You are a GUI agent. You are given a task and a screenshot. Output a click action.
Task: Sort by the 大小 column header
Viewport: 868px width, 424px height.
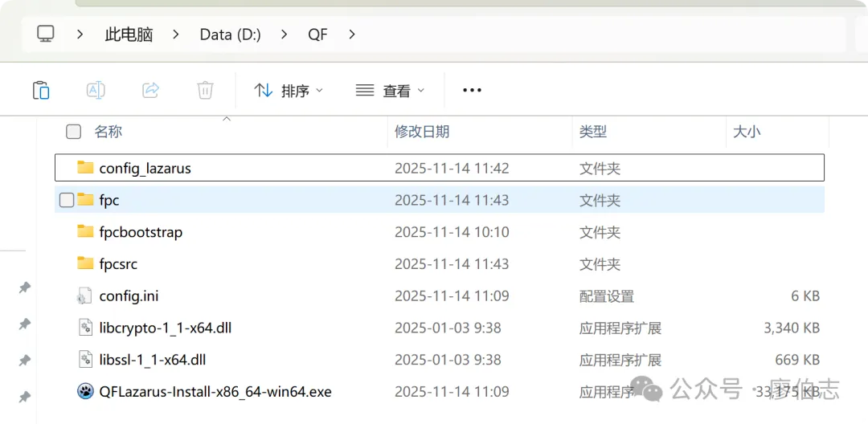tap(747, 132)
